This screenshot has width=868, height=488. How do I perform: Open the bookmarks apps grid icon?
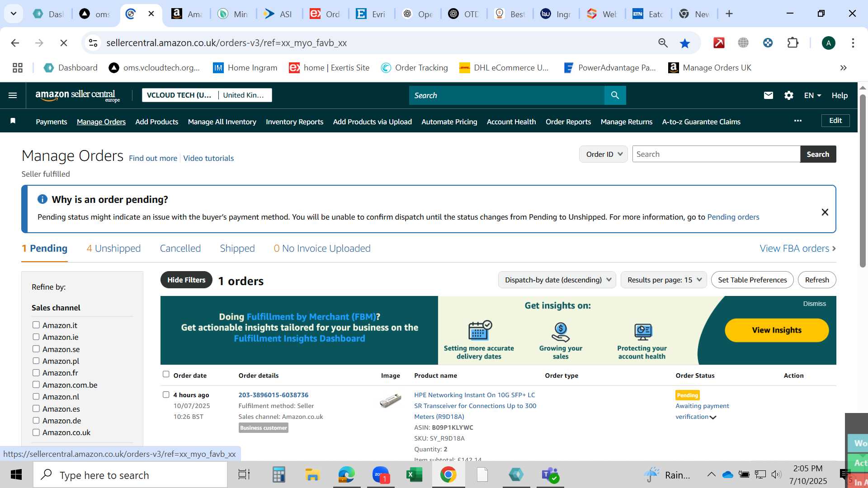click(x=18, y=68)
